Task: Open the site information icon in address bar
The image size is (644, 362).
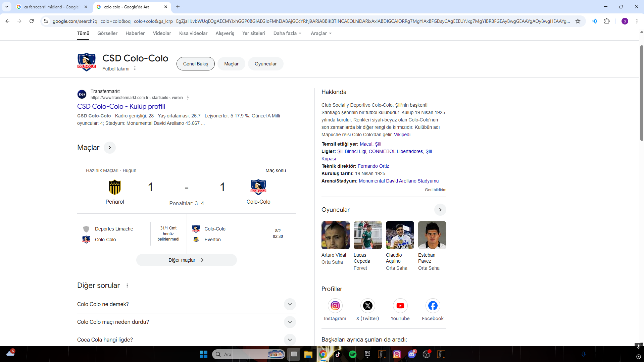Action: point(46,21)
